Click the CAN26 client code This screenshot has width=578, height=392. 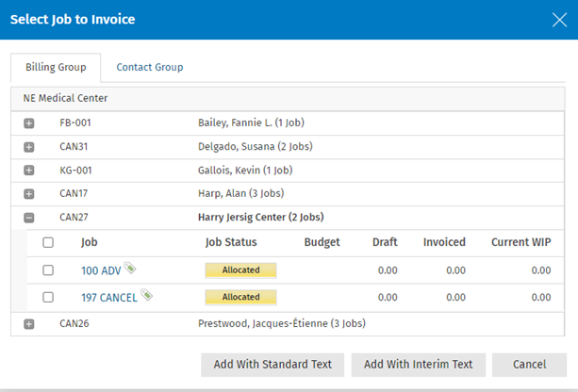coord(74,323)
